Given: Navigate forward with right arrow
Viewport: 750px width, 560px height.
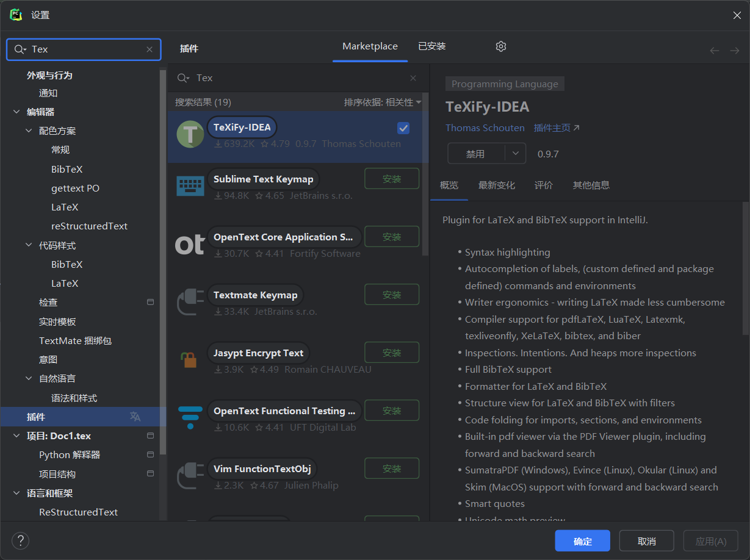Looking at the screenshot, I should [735, 51].
